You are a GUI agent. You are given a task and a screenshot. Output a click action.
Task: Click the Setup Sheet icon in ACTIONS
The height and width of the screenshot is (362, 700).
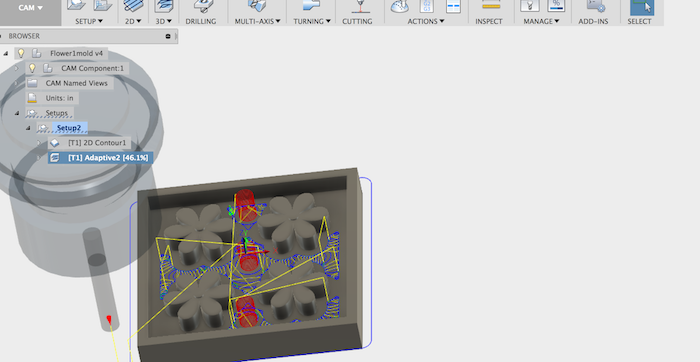453,6
